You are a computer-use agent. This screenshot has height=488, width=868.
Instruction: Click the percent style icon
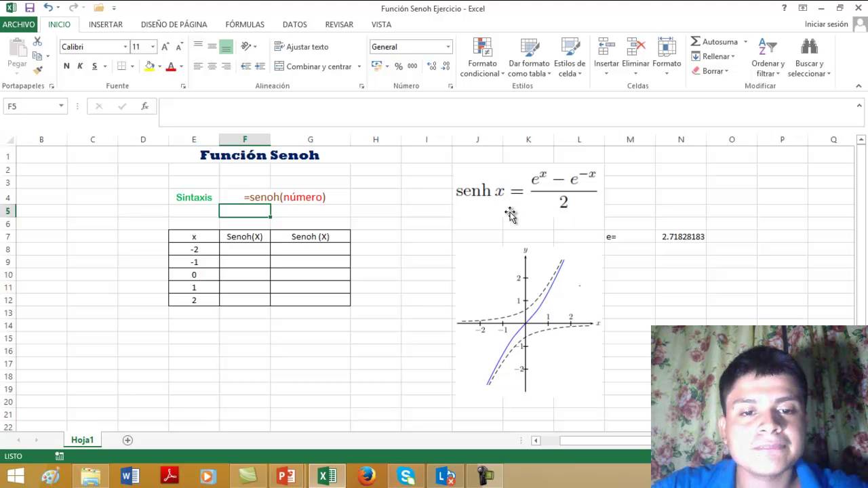(399, 66)
